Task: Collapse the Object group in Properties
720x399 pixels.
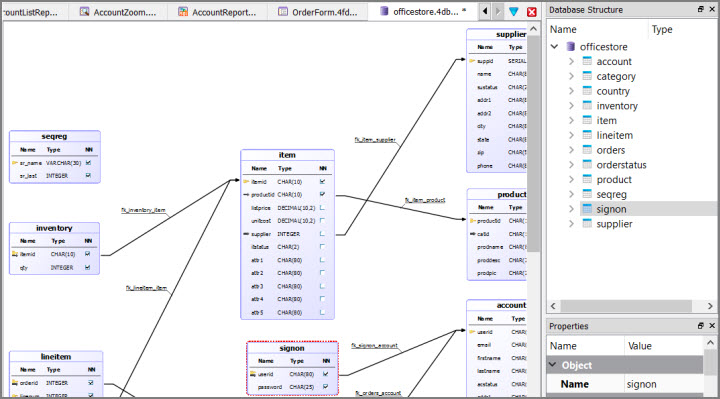Action: pyautogui.click(x=553, y=365)
